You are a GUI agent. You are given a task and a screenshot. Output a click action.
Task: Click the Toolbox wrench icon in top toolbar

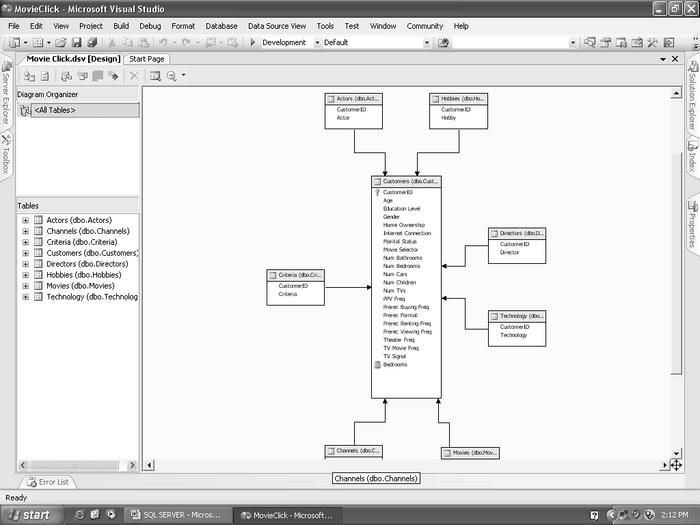[651, 43]
